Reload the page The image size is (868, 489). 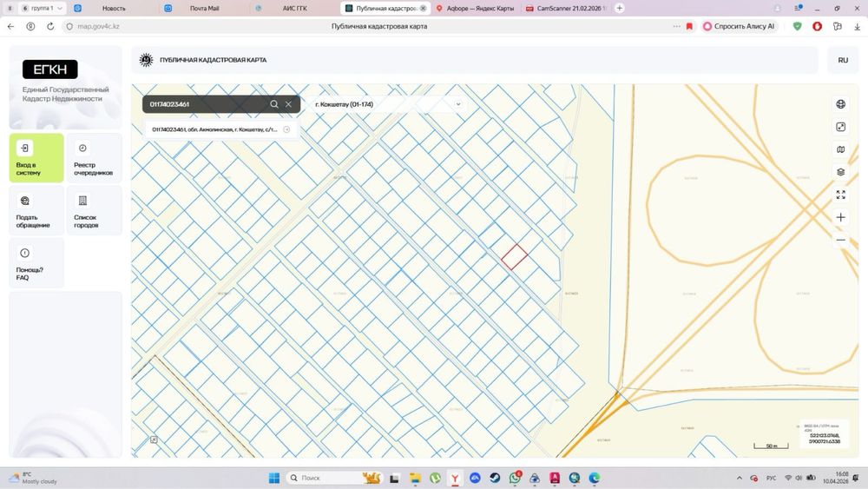pos(50,26)
